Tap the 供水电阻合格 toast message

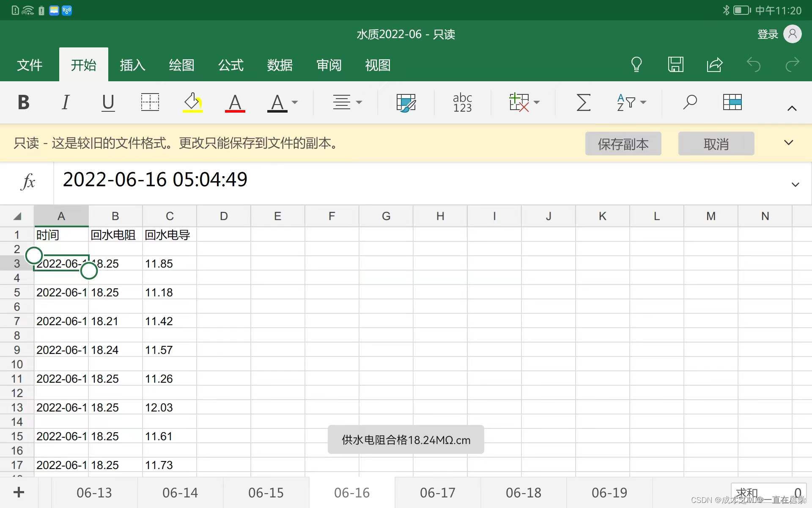406,440
